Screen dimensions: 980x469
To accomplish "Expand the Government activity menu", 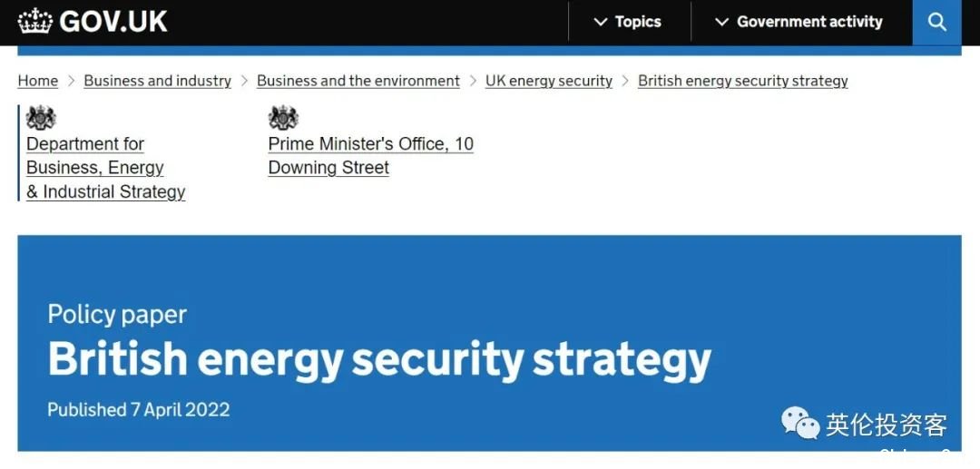I will pyautogui.click(x=799, y=22).
